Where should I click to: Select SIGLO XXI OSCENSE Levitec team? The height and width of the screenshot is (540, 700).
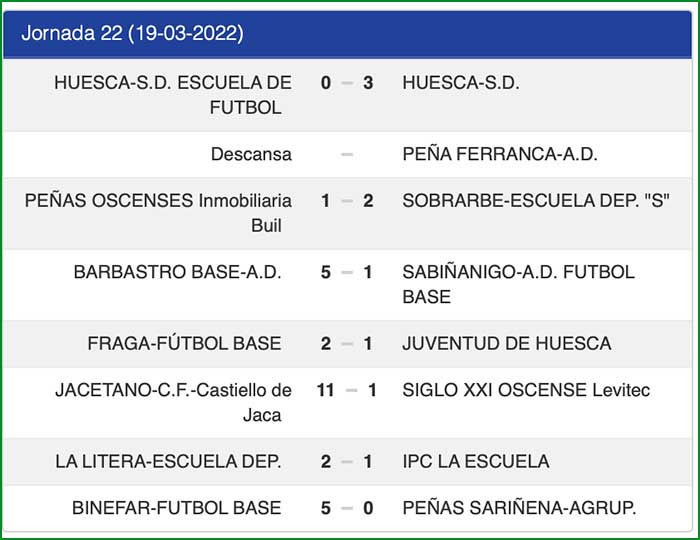click(526, 390)
